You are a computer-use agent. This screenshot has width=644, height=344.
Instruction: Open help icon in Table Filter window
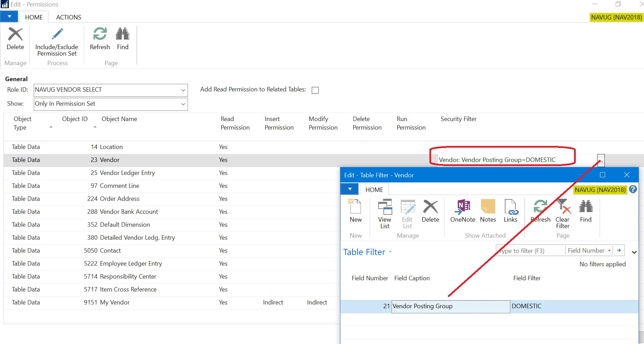pyautogui.click(x=633, y=190)
